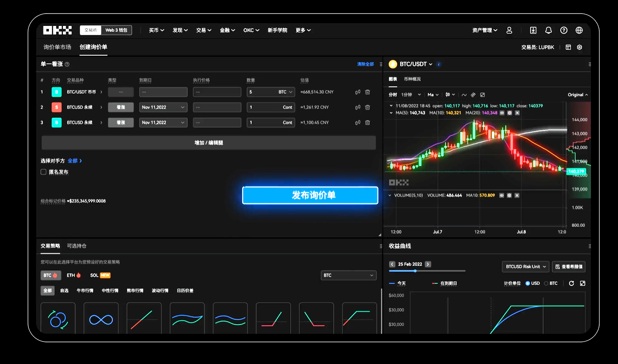Expand the 收益曲线 chart with the enlarge icon
The height and width of the screenshot is (364, 618).
(583, 283)
